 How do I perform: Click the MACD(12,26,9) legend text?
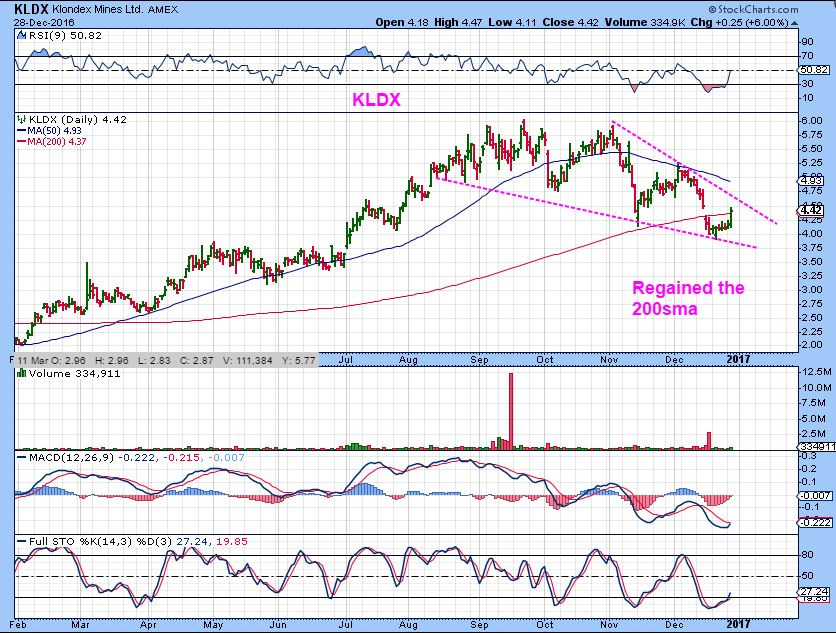point(71,458)
